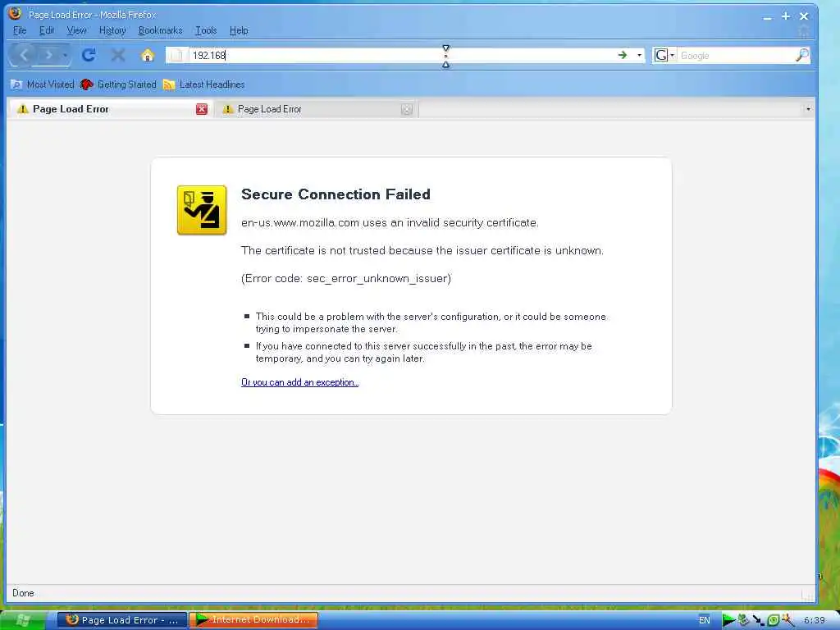Open the address bar history dropdown
Screen dimensions: 840x630
click(639, 55)
